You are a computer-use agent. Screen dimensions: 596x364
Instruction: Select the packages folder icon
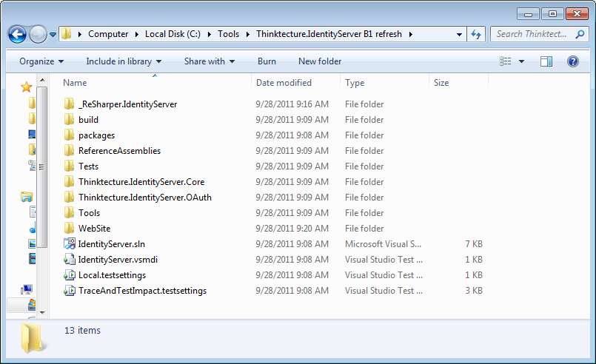tap(69, 135)
